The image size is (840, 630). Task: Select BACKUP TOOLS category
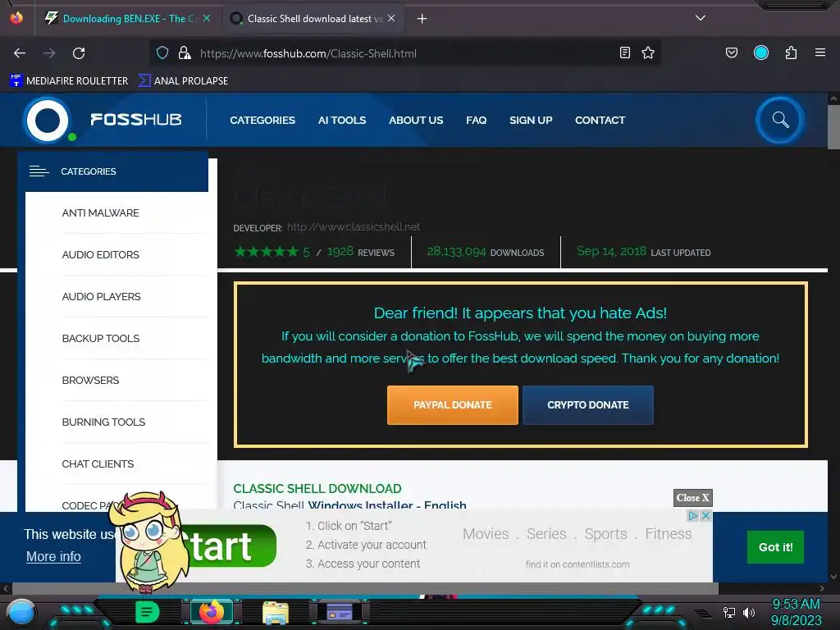pyautogui.click(x=101, y=339)
